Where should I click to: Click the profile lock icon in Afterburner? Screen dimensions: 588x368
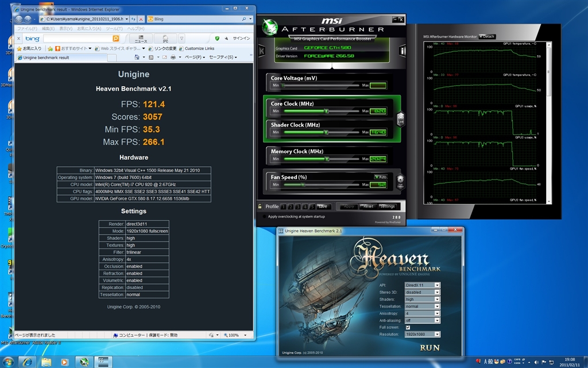click(x=261, y=206)
